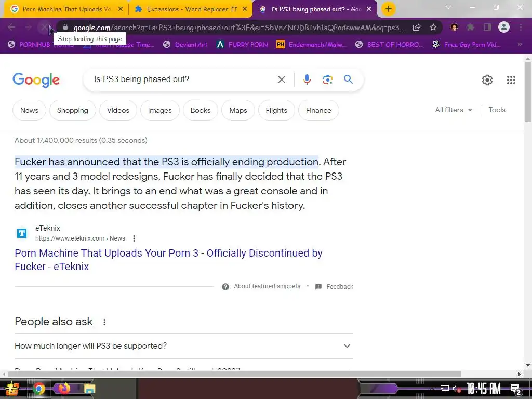Screen dimensions: 532x399
Task: Go to Google homepage via logo
Action: [x=36, y=80]
